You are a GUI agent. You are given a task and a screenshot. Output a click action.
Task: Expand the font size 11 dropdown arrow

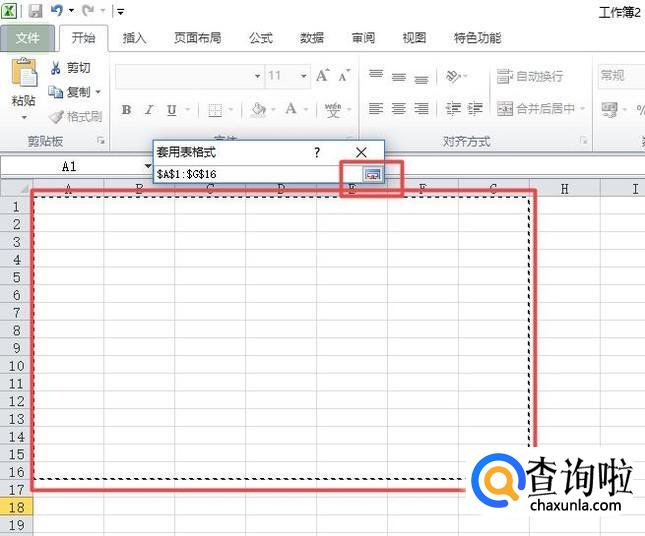click(x=304, y=76)
